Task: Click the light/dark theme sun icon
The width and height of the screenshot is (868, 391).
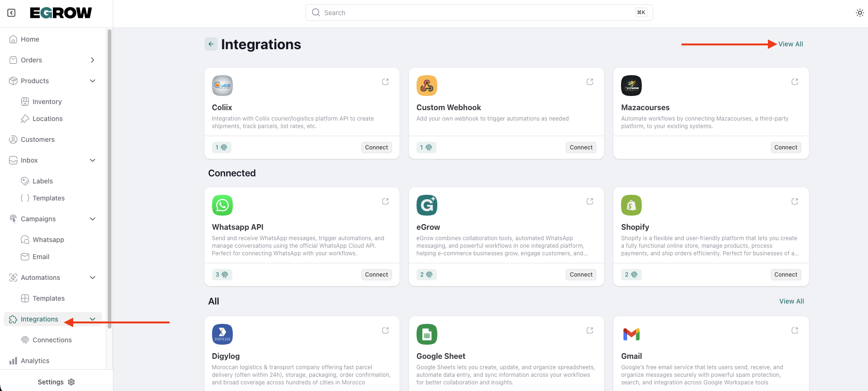Action: [x=859, y=13]
